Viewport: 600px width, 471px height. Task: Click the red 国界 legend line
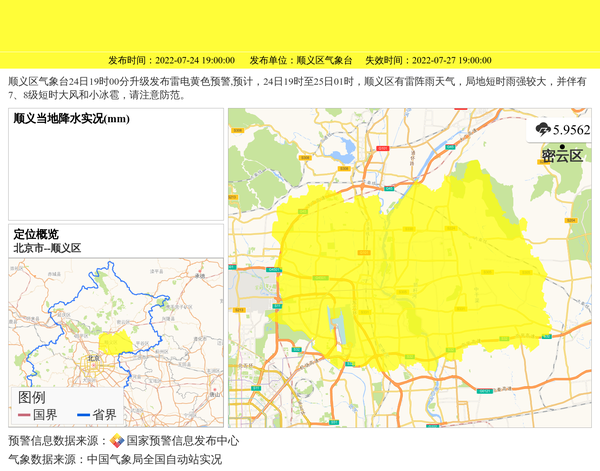(24, 415)
